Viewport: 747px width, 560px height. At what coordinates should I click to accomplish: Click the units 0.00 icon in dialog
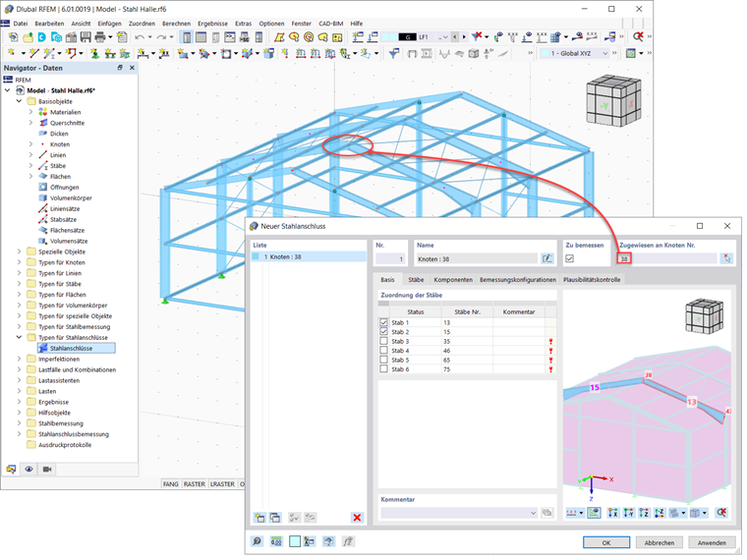pyautogui.click(x=276, y=541)
